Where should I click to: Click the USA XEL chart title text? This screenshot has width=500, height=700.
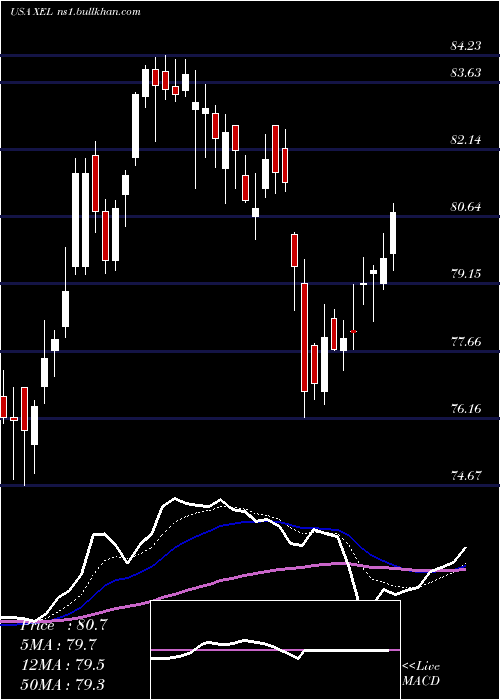point(75,12)
